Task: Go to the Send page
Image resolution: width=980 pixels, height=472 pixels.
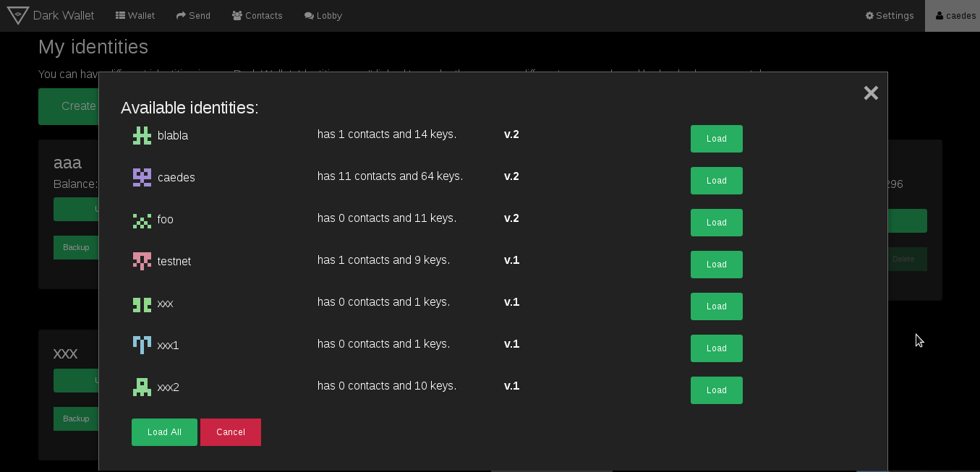Action: pyautogui.click(x=193, y=15)
